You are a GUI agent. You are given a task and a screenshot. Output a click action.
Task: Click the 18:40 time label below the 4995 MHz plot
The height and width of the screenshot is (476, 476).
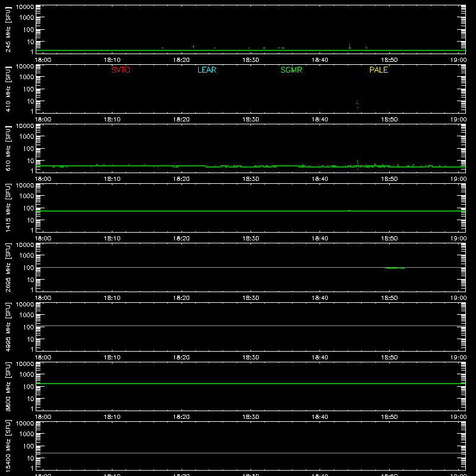click(x=320, y=358)
